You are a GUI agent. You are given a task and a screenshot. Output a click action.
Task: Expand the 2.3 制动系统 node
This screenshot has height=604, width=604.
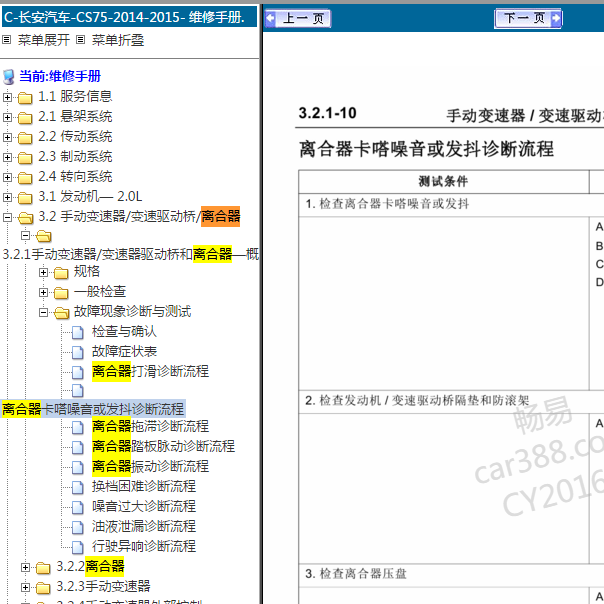pos(7,158)
